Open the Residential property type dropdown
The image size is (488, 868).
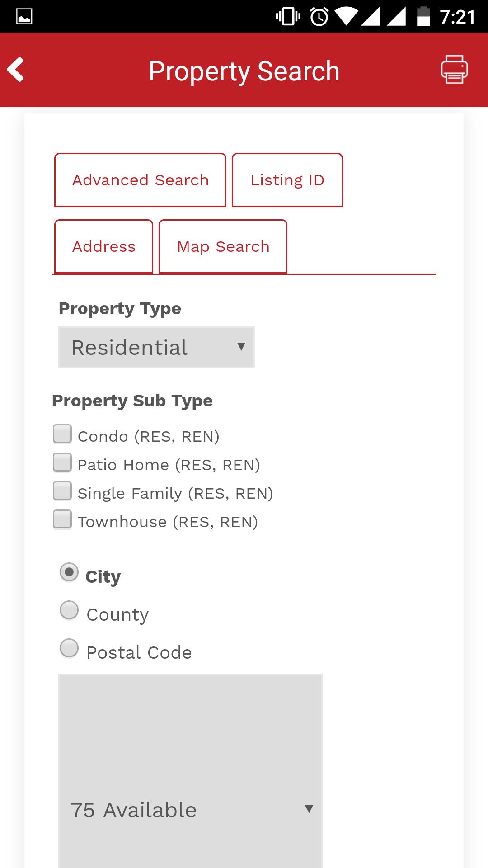coord(156,347)
